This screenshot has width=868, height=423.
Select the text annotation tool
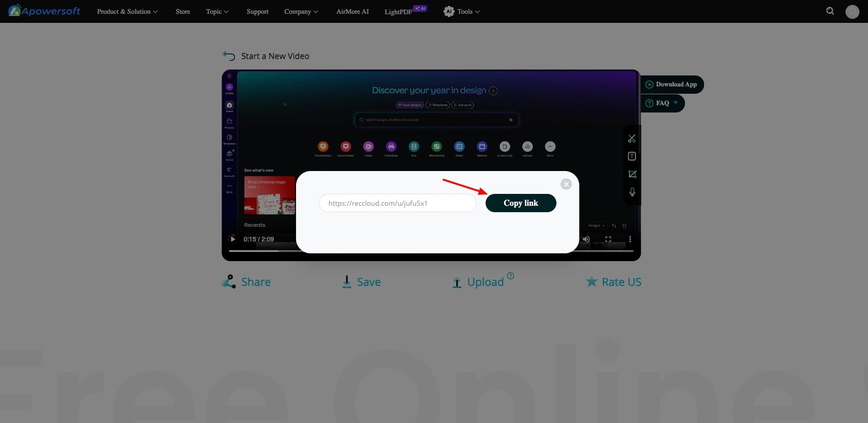point(632,156)
